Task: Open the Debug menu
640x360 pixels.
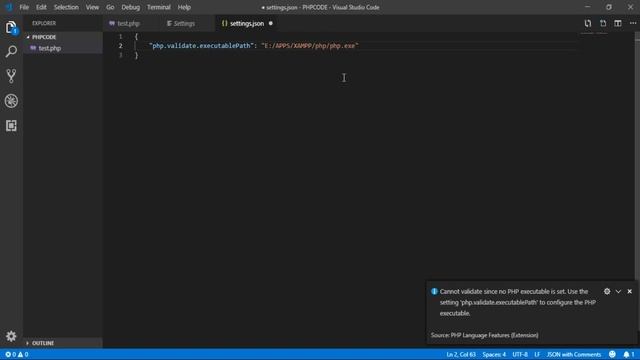Action: [x=131, y=7]
